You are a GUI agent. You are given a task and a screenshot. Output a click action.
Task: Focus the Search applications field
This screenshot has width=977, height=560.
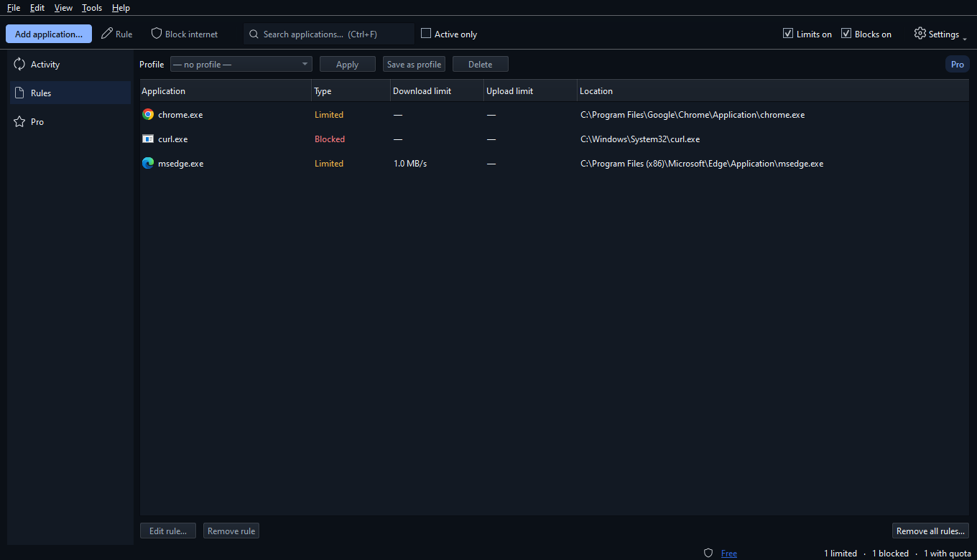pyautogui.click(x=329, y=34)
